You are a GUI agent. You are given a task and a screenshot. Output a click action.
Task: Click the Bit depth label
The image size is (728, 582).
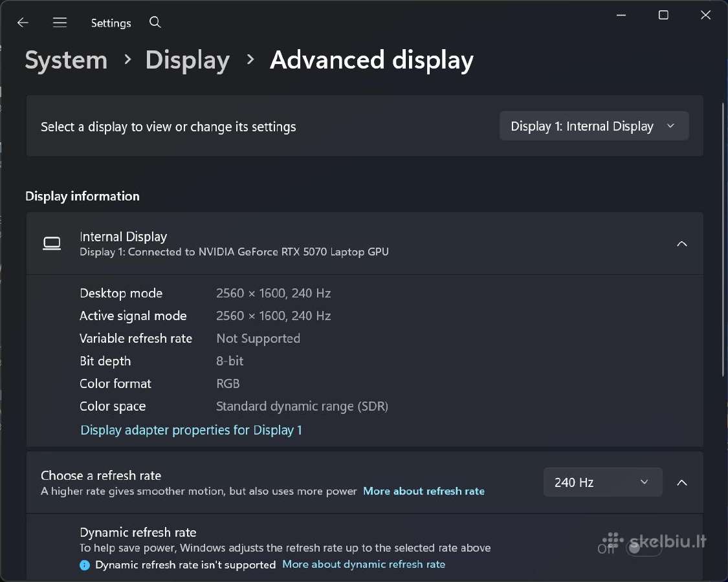[105, 361]
